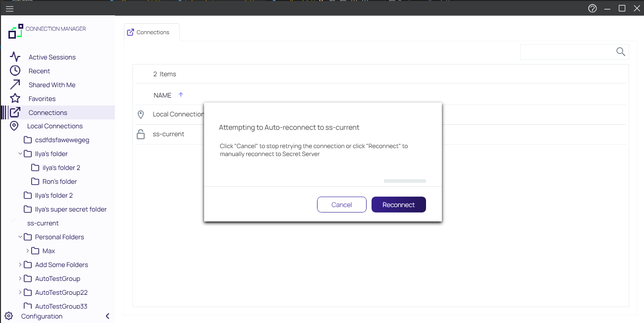Image resolution: width=644 pixels, height=323 pixels.
Task: Expand the AutoTestGroup folder
Action: pyautogui.click(x=21, y=278)
